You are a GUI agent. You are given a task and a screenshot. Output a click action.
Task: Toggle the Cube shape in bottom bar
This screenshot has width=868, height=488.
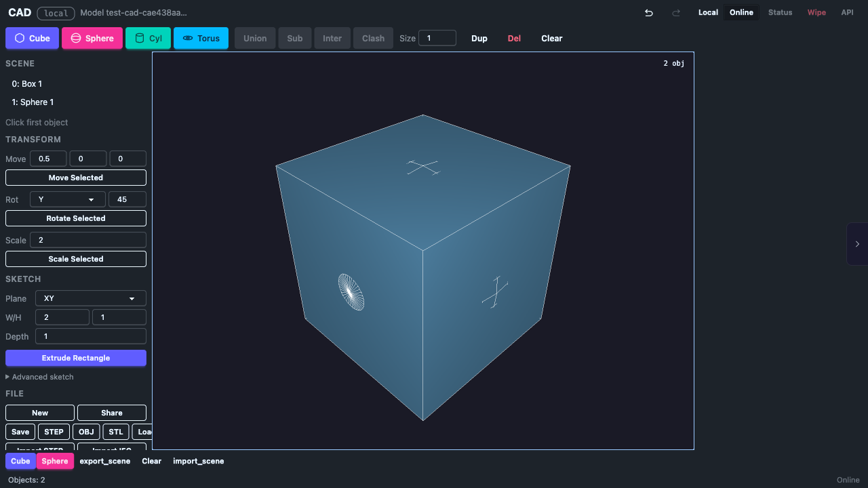(20, 461)
